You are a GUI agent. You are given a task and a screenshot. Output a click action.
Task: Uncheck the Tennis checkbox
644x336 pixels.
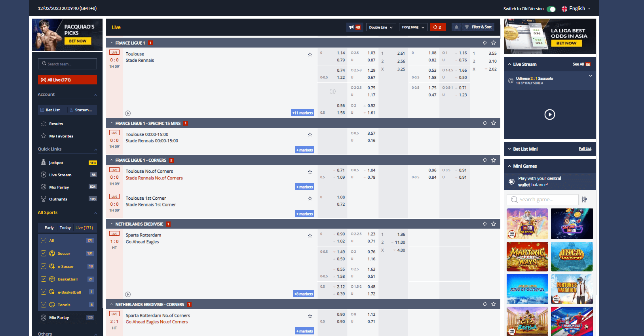point(44,305)
